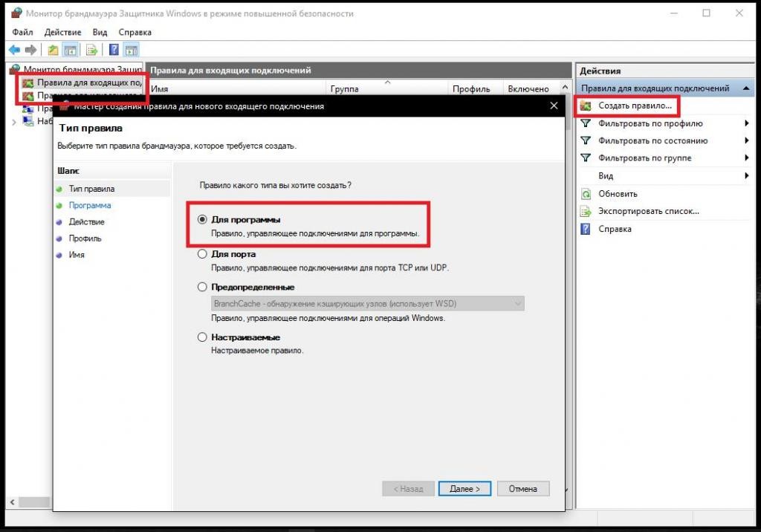Click the export list toolbar icon
Screen dimensions: 761x532
[92, 50]
